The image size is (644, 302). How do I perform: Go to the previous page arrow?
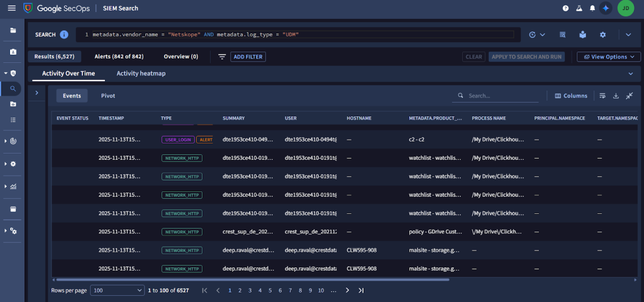point(218,291)
